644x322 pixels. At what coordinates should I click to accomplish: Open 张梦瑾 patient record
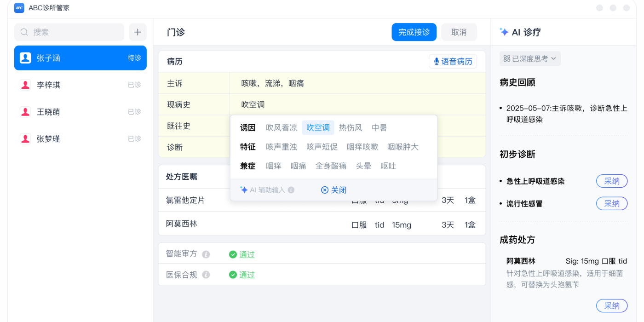(80, 139)
